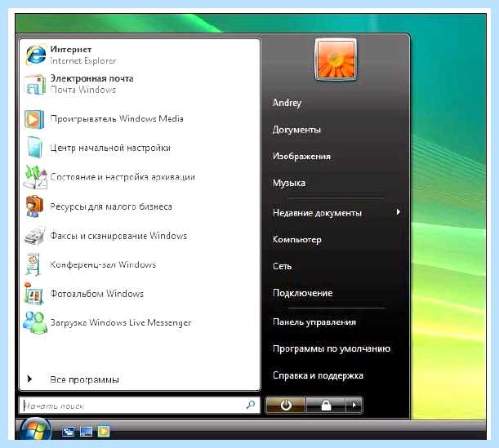Click the power button in Start menu
The height and width of the screenshot is (448, 499).
point(286,405)
